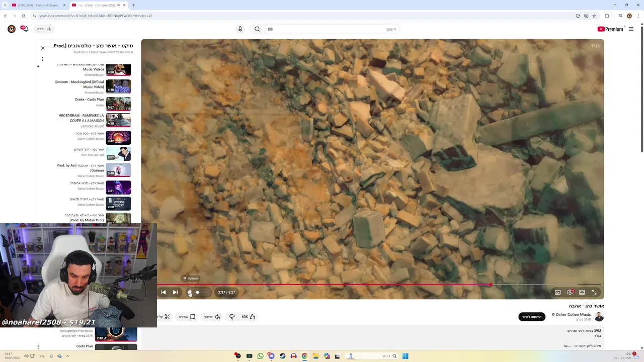Bookmark this page with the star
The height and width of the screenshot is (362, 644).
tap(594, 16)
